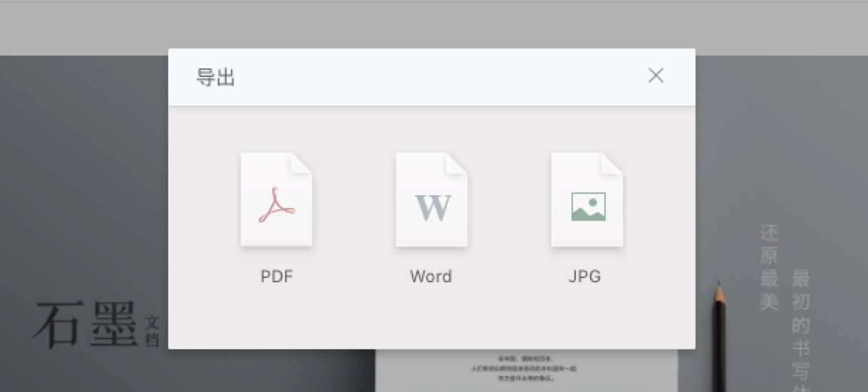Image resolution: width=868 pixels, height=392 pixels.
Task: Choose the Word document export icon
Action: click(x=432, y=200)
